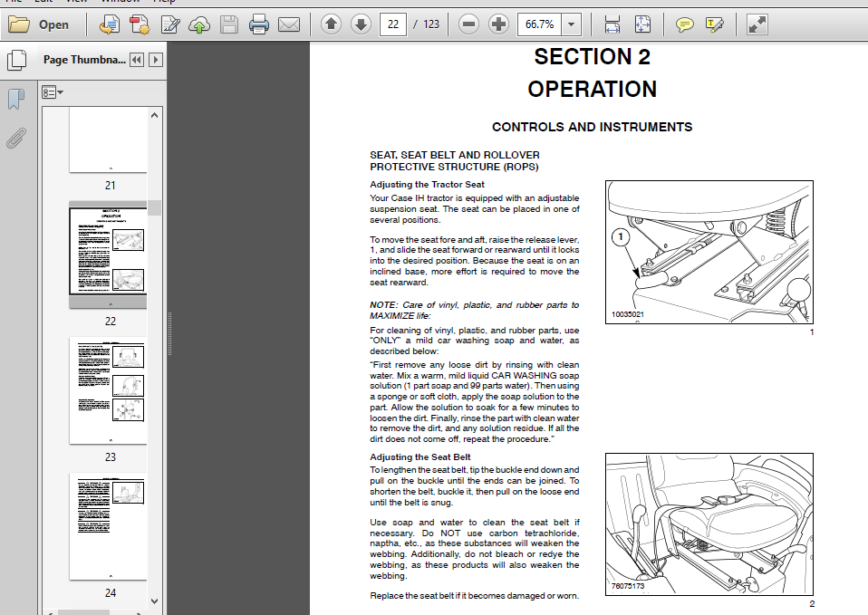Screen dimensions: 868x615
Task: Toggle the Bookmarks pane
Action: pyautogui.click(x=16, y=99)
